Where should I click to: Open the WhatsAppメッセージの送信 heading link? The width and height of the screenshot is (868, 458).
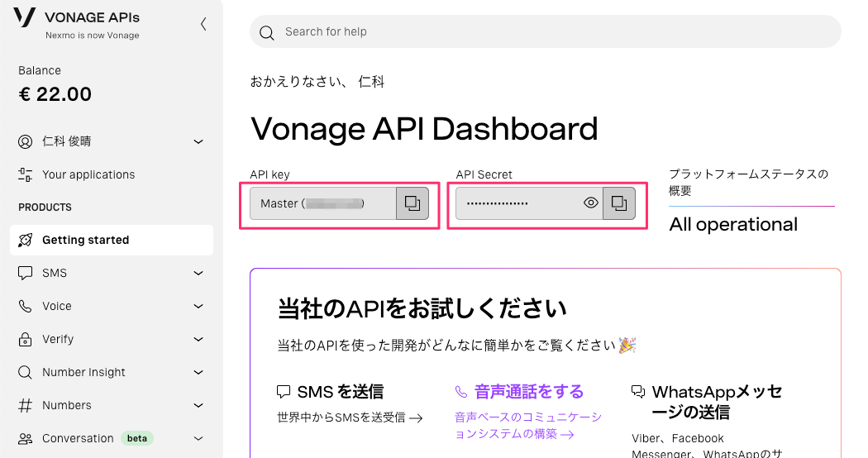tap(717, 402)
